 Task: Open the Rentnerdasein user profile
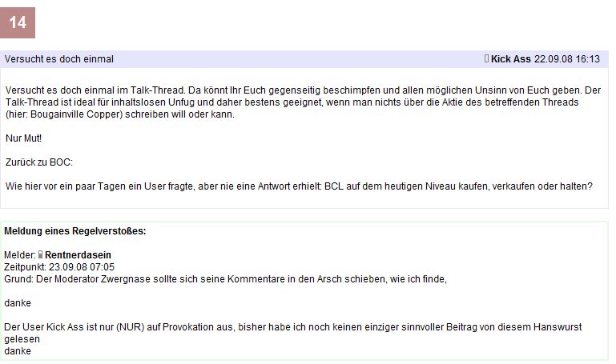[78, 255]
